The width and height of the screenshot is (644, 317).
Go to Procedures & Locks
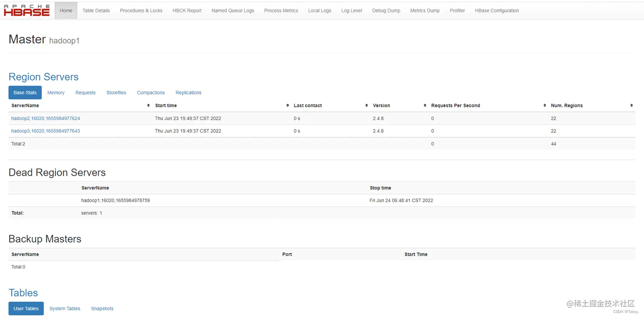(141, 11)
